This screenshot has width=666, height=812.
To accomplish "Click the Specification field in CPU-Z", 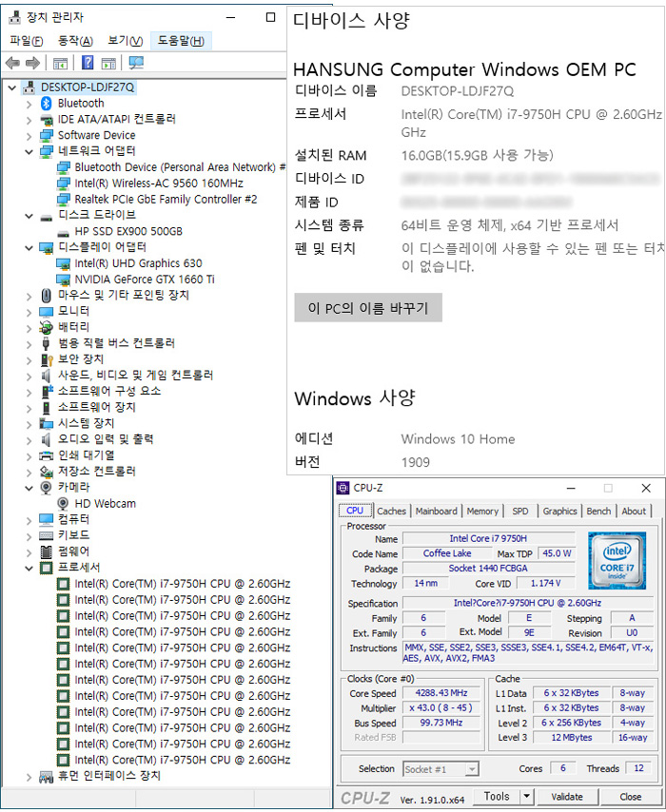I will (x=528, y=604).
